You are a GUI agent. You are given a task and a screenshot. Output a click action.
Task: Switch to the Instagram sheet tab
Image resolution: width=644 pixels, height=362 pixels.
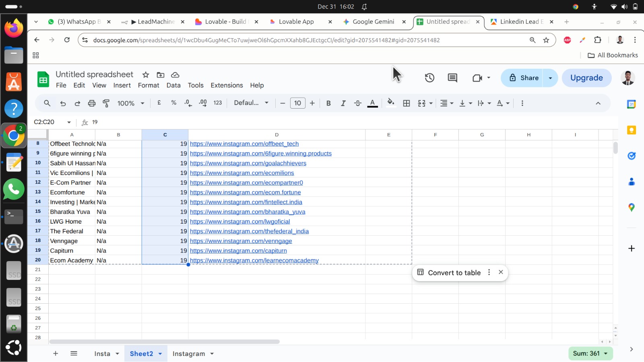click(x=189, y=354)
